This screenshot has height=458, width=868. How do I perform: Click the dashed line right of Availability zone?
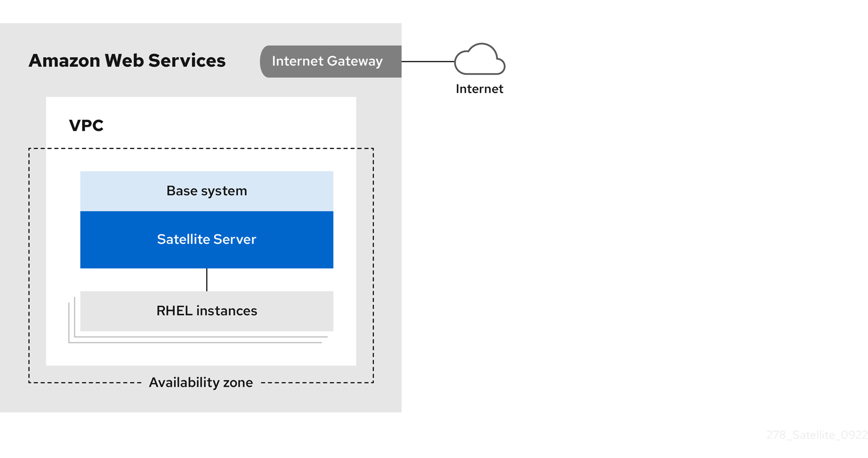coord(317,383)
